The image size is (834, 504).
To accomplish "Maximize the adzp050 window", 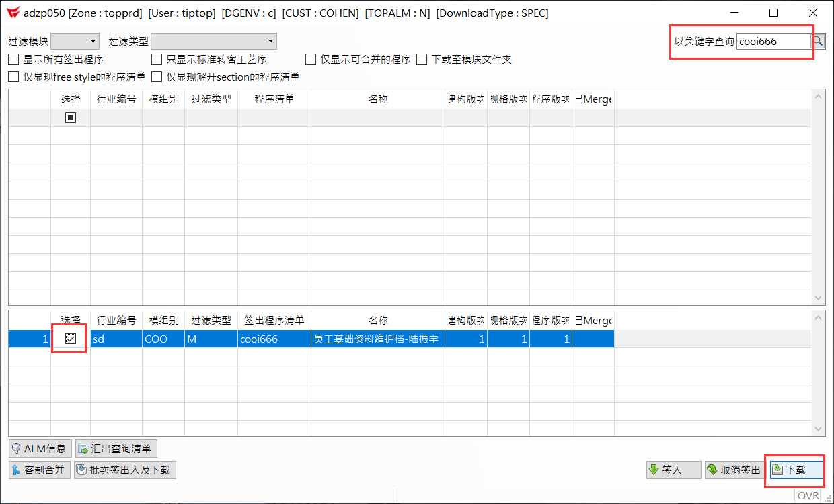I will [x=773, y=13].
